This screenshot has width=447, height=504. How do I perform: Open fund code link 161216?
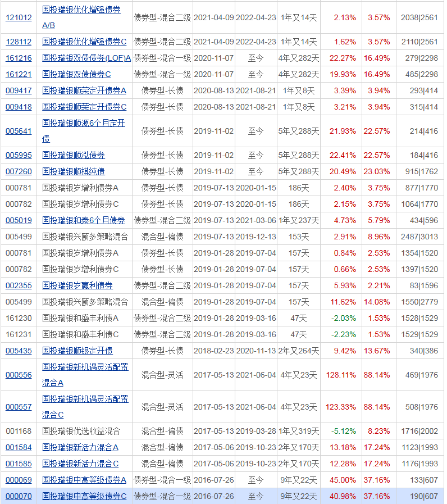(x=19, y=58)
